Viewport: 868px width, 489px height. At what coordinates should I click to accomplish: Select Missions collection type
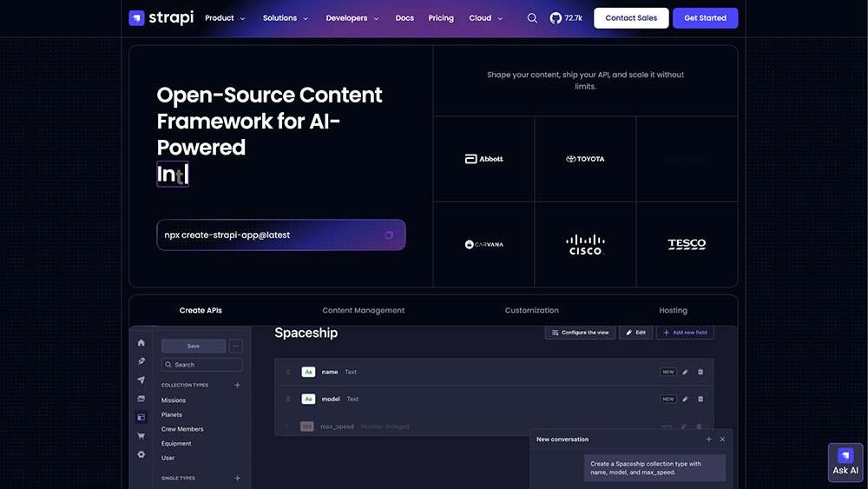174,400
